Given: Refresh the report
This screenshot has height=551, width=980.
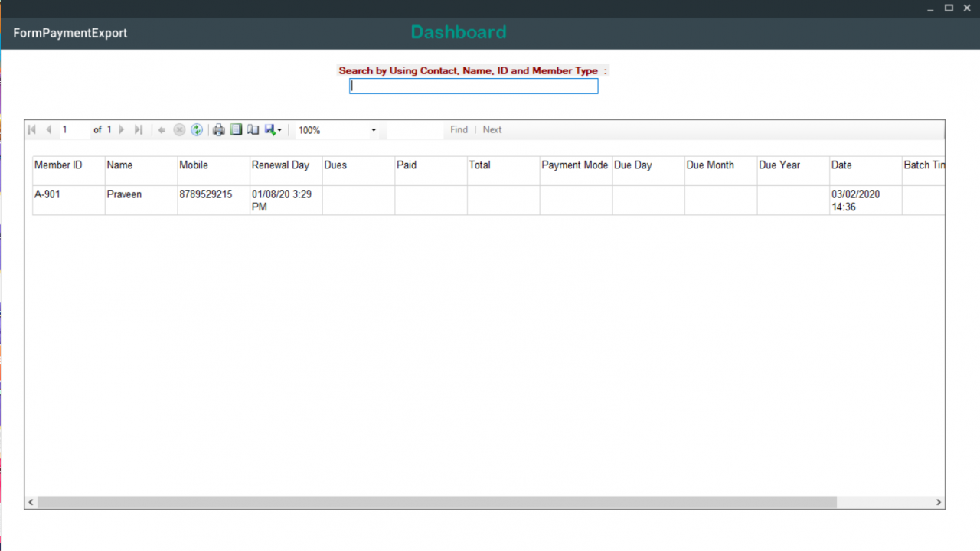Looking at the screenshot, I should click(x=197, y=130).
